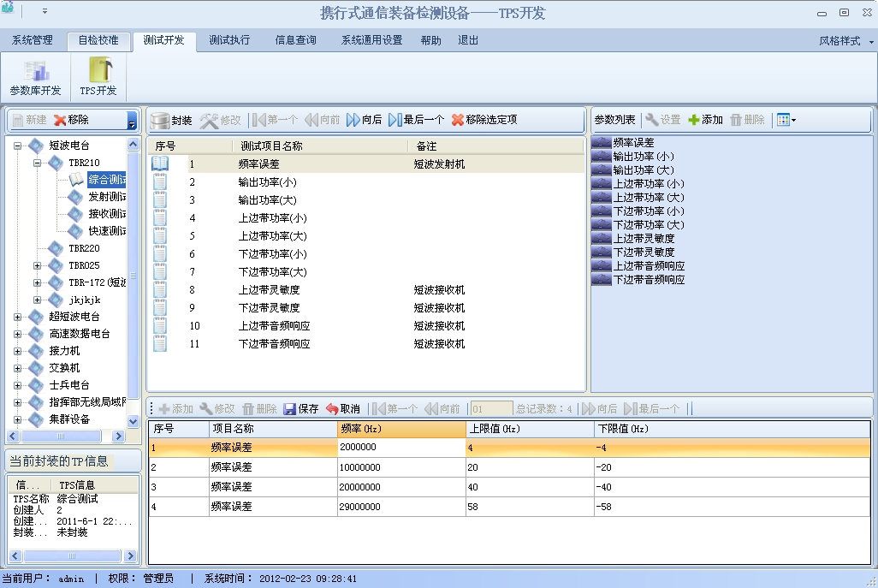Click the 保存 disk icon

click(290, 409)
